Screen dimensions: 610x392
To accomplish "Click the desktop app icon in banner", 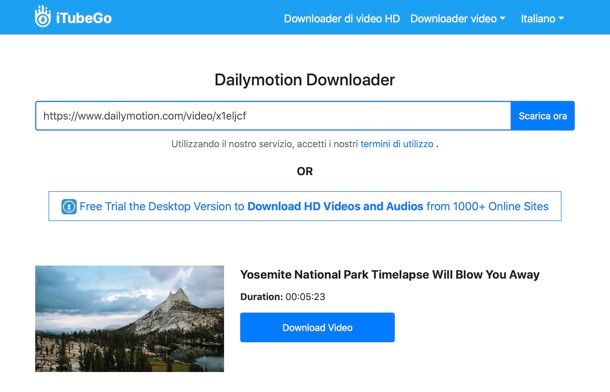I will tap(69, 206).
